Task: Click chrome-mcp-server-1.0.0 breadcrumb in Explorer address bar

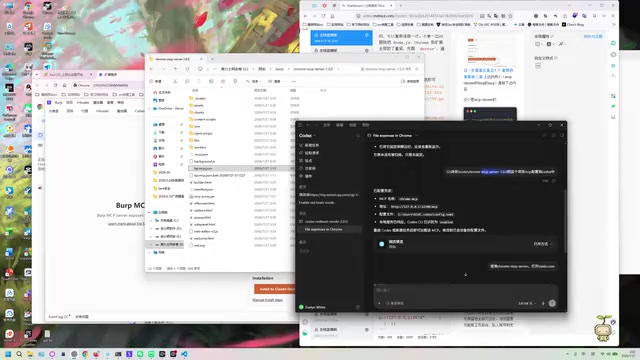Action: [x=313, y=69]
